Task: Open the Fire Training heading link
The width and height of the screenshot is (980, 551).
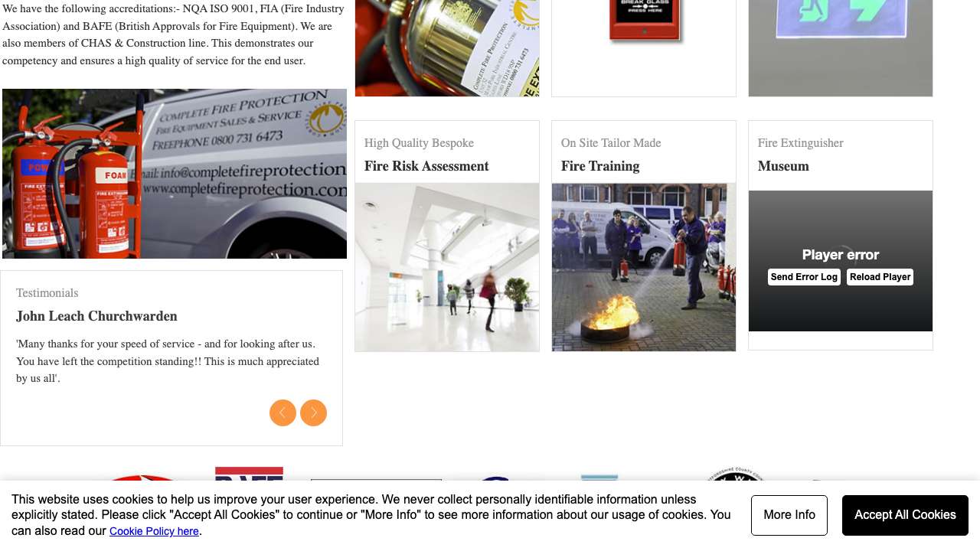Action: pos(600,166)
